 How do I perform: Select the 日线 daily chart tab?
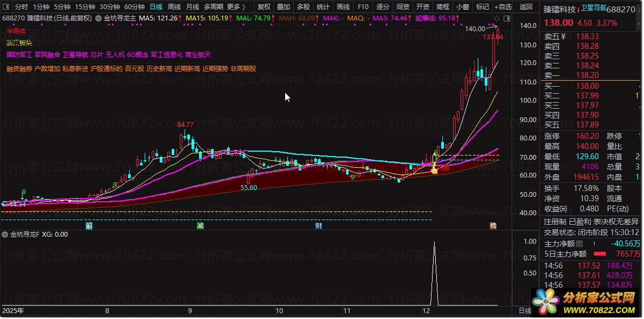(x=156, y=6)
